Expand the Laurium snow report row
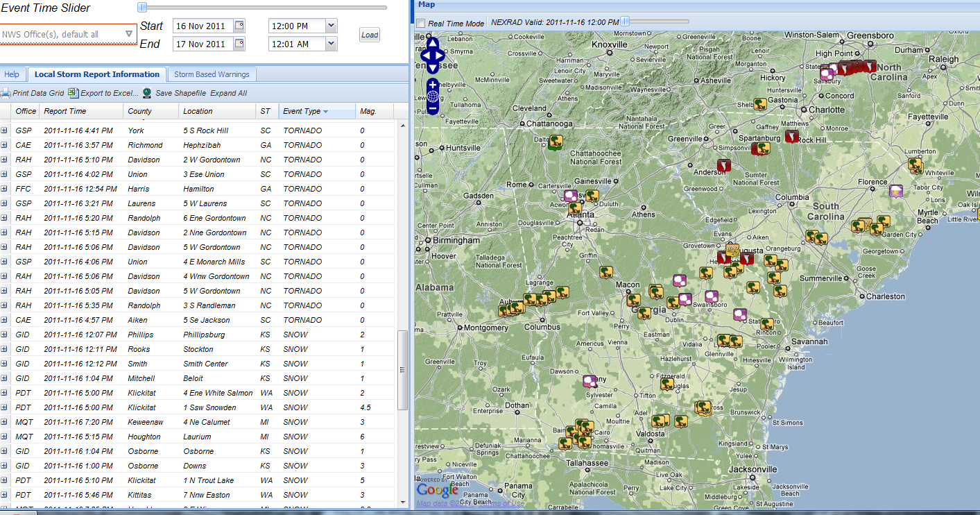This screenshot has width=980, height=515. [x=4, y=437]
